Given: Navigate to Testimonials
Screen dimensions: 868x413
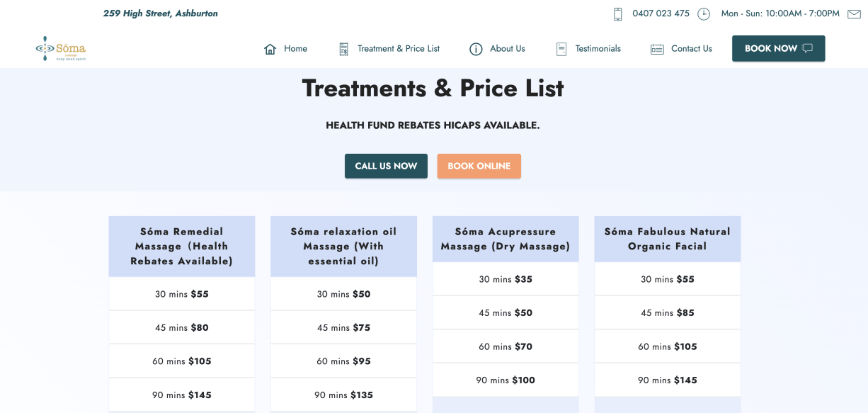Looking at the screenshot, I should [598, 49].
